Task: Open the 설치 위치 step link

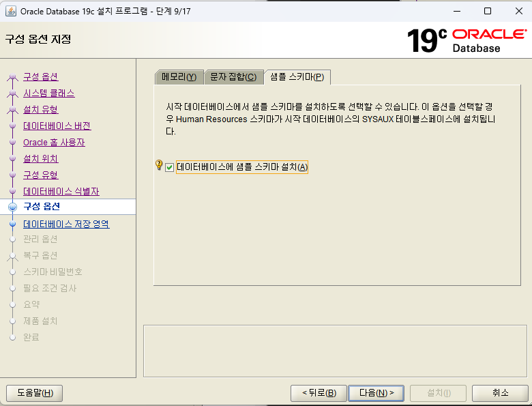Action: point(41,158)
